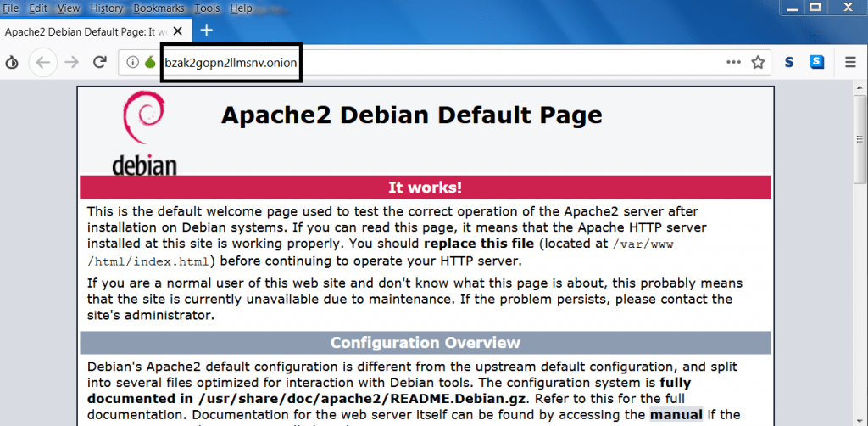
Task: Open NoScript S extension icon
Action: click(x=789, y=63)
